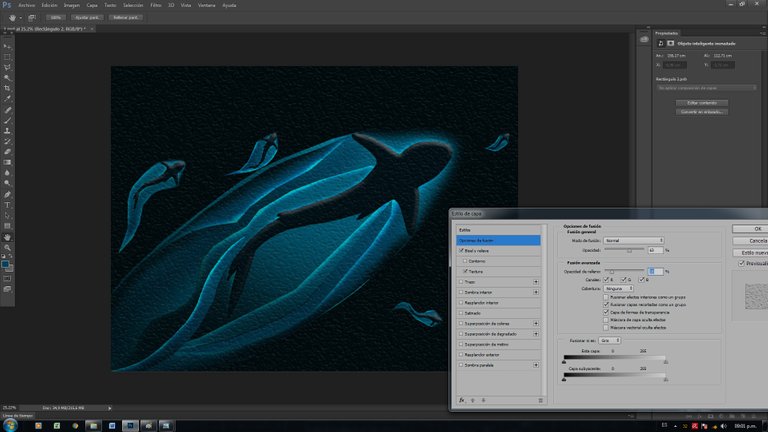Toggle Capa de formas de transparencia checkbox
768x432 pixels.
click(x=607, y=312)
